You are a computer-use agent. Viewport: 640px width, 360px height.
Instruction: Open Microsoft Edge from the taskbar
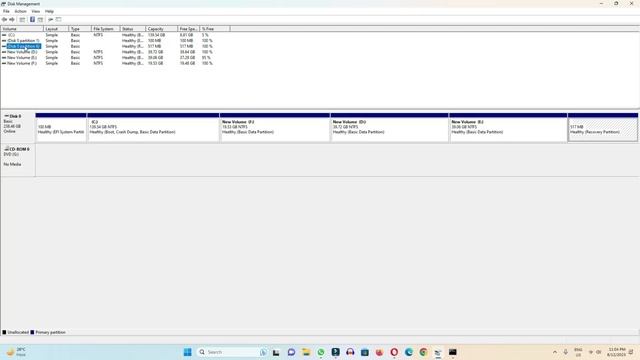coord(409,352)
